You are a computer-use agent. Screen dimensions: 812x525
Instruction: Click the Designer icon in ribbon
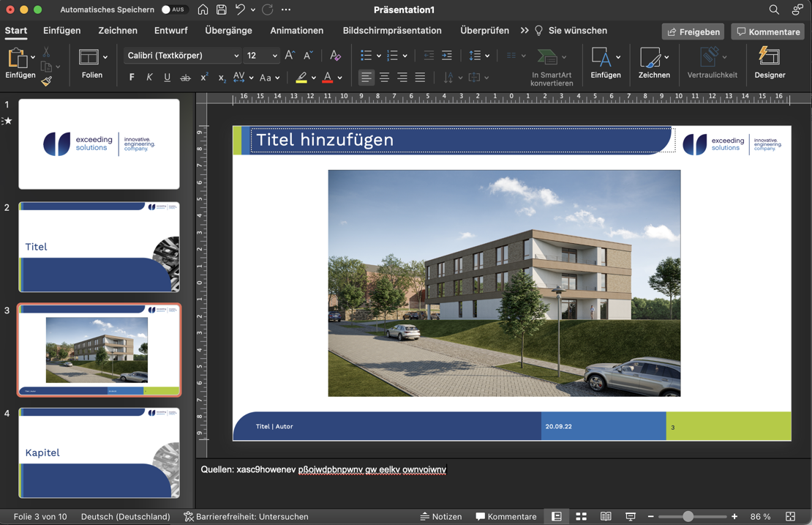(770, 62)
